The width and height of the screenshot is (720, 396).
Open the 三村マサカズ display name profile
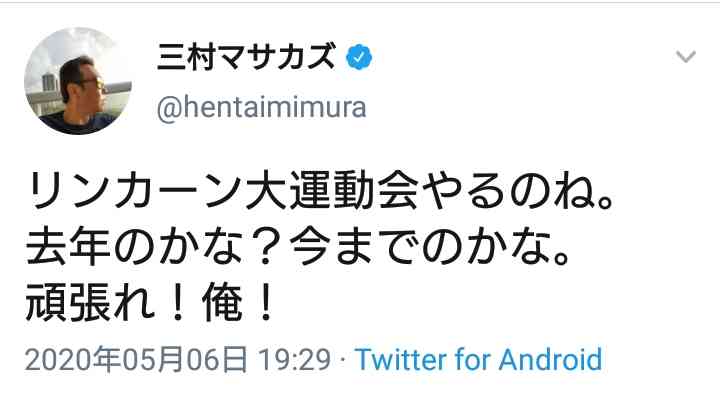(x=245, y=57)
